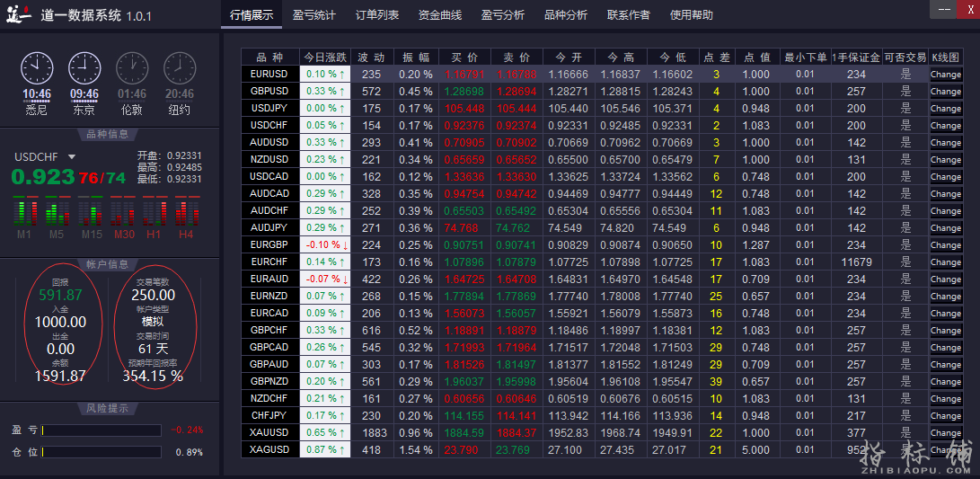Click the 盈亏 risk progress bar

101,430
